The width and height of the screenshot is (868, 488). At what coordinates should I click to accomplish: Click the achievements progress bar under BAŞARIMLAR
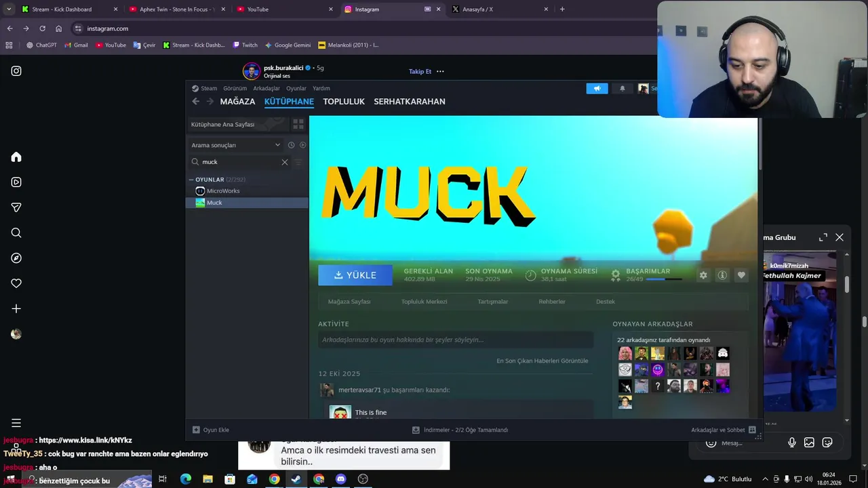coord(664,279)
